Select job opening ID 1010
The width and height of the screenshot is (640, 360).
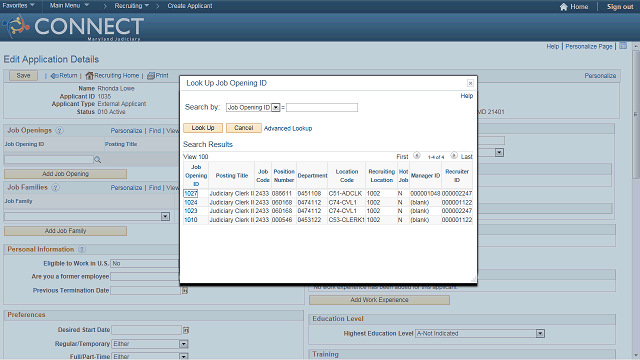191,220
